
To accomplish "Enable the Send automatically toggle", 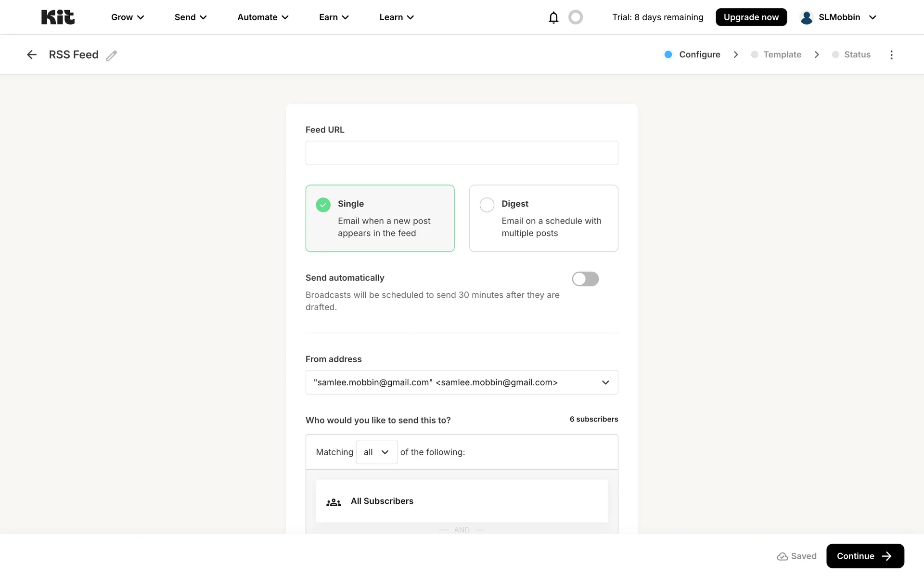I will click(x=585, y=279).
